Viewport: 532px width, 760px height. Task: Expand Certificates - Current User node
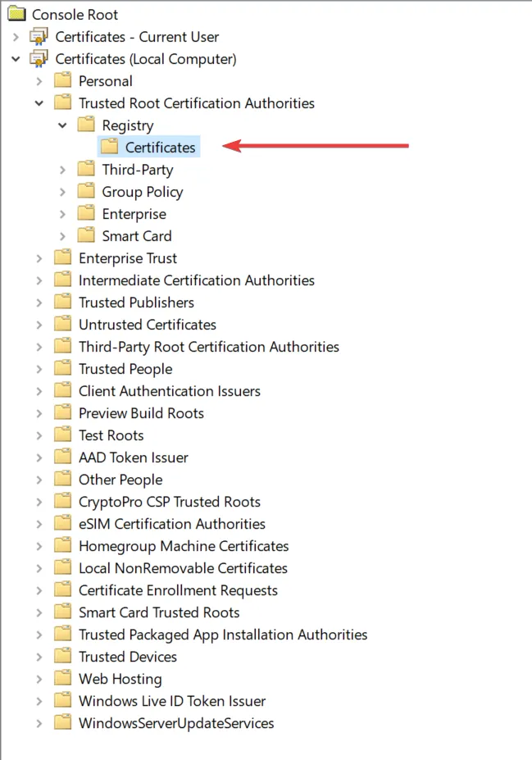point(16,37)
